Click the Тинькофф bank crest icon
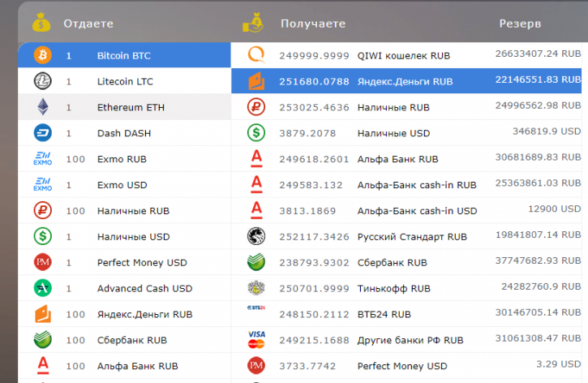 [x=256, y=288]
